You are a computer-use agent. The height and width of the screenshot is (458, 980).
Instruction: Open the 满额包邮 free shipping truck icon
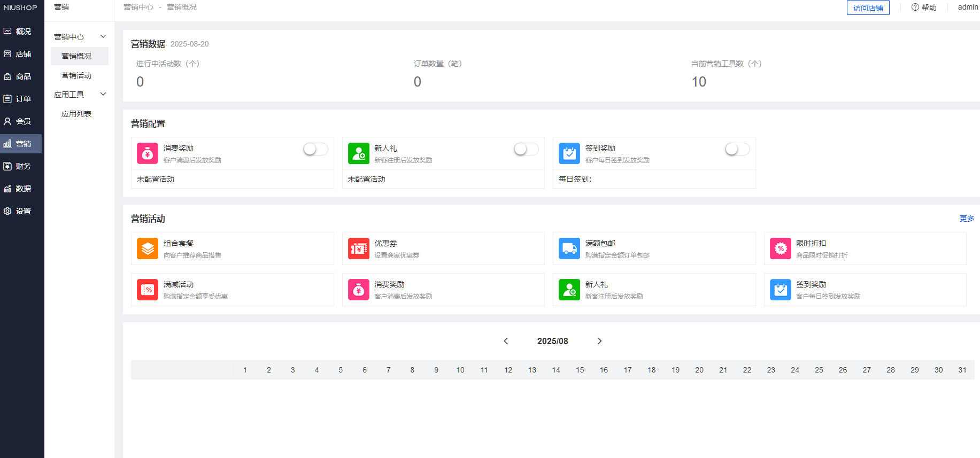pos(569,249)
